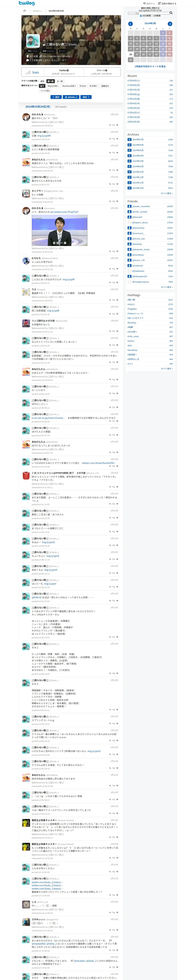Screen dimensions: 196x980
Task: Toggle the Replyを除く filter
Action: point(53,86)
